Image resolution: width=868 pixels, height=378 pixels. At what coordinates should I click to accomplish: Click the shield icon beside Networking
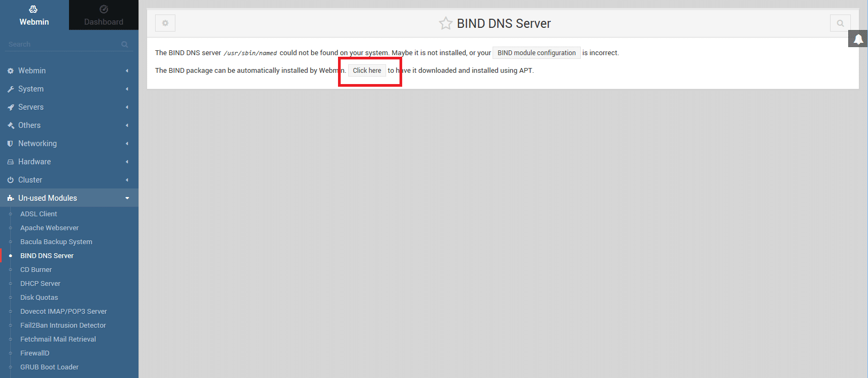pyautogui.click(x=10, y=143)
